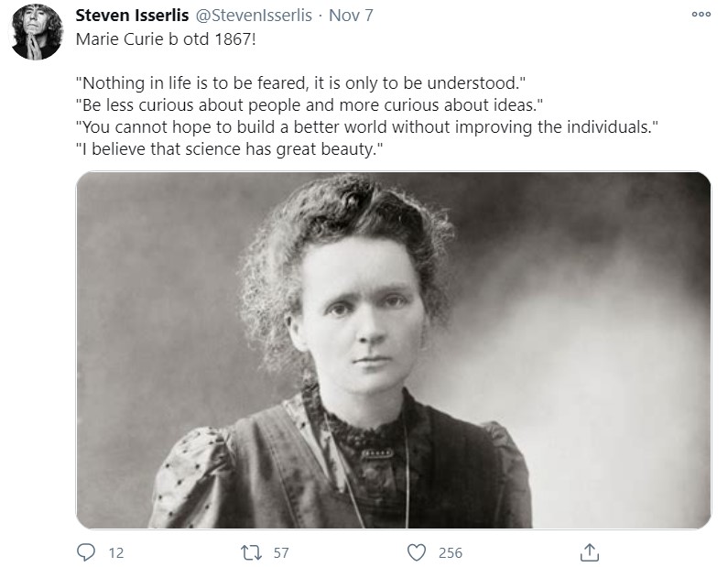Click the like count 256

451,553
